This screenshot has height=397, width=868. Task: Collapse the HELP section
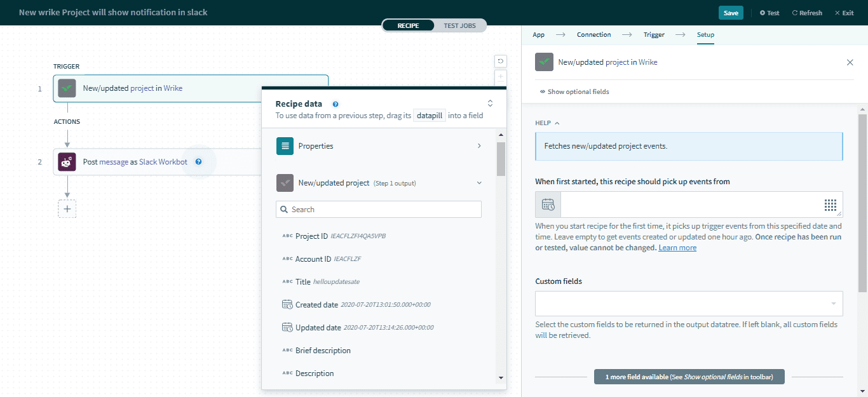pyautogui.click(x=547, y=123)
